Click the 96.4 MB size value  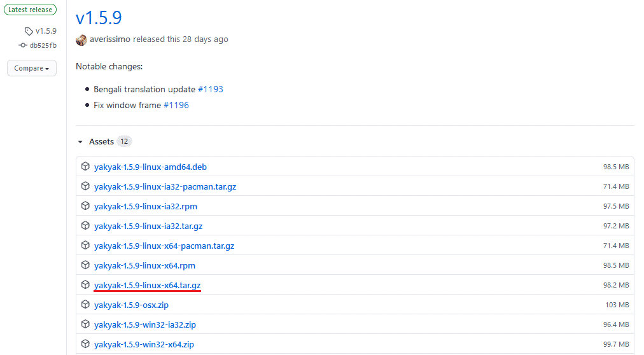coord(616,324)
